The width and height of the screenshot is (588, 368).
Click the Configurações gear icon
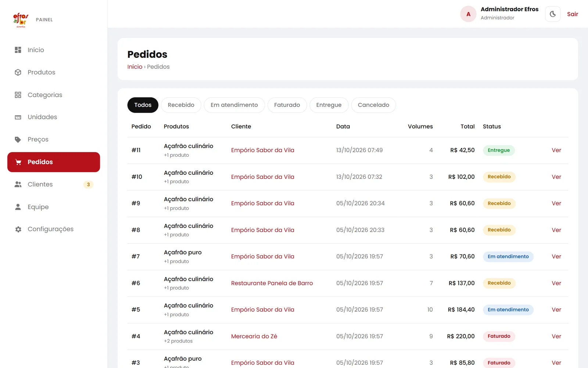(18, 229)
